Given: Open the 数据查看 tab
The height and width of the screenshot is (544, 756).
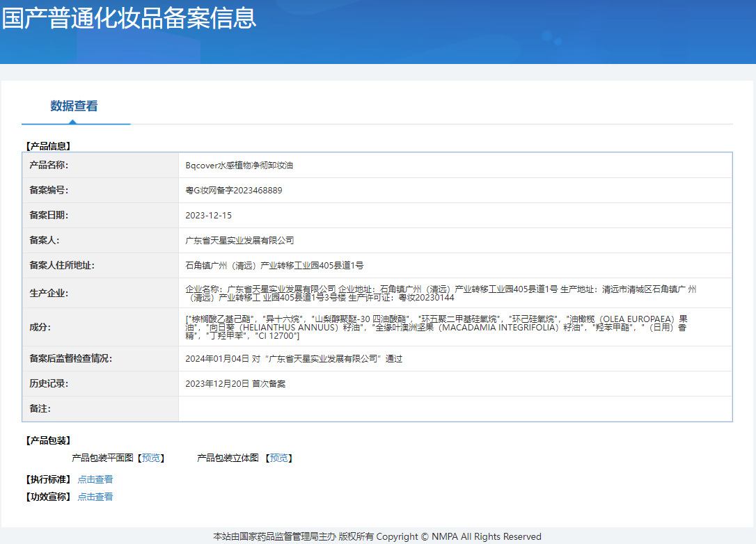Looking at the screenshot, I should 74,106.
